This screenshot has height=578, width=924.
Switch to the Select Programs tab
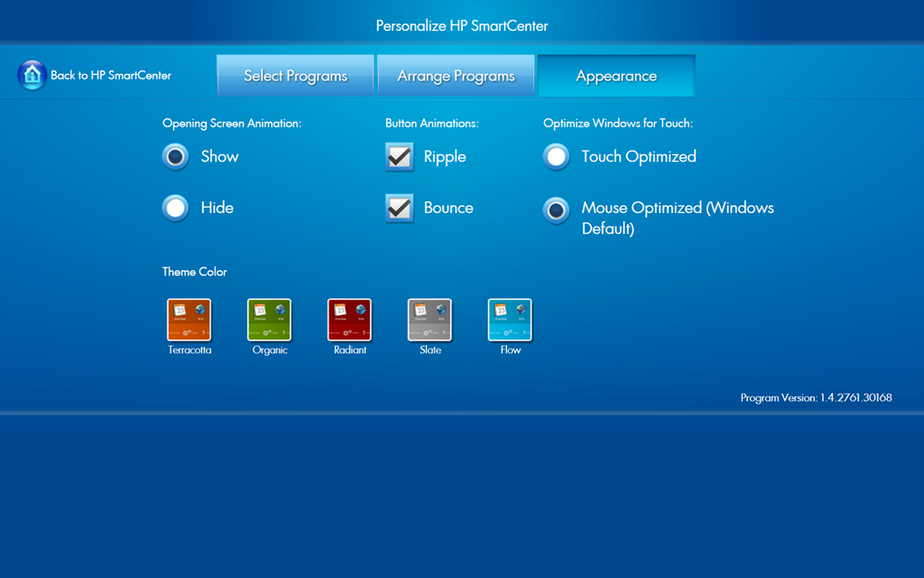coord(295,76)
